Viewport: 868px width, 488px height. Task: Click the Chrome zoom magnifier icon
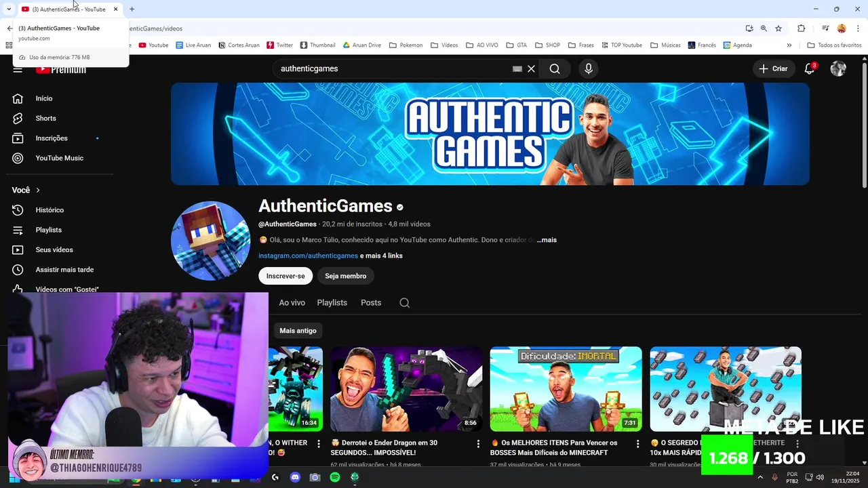click(x=764, y=28)
